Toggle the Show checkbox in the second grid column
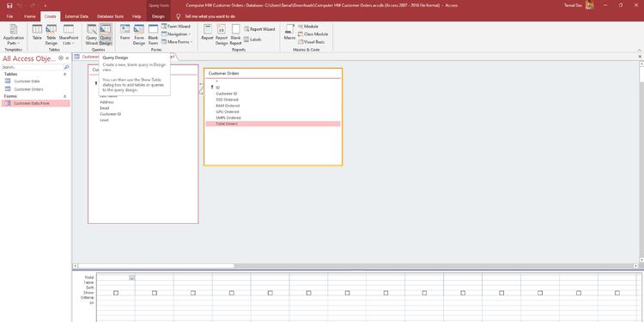This screenshot has width=644, height=322. coord(155,293)
